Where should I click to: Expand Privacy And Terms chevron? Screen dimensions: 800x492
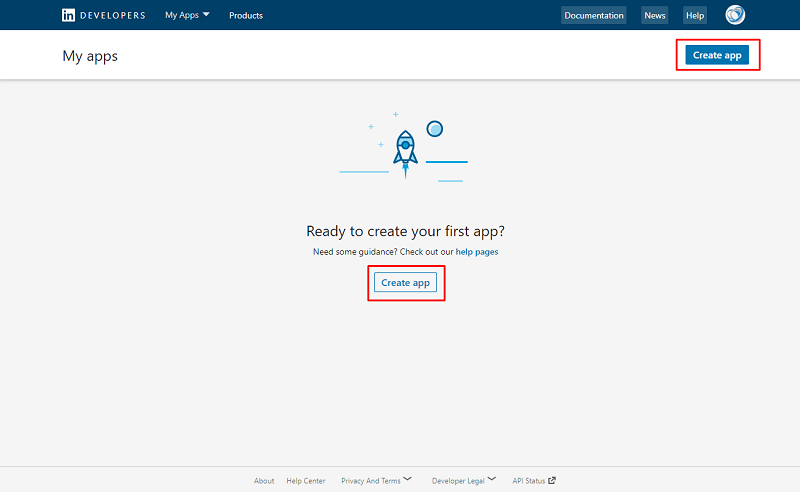(407, 479)
